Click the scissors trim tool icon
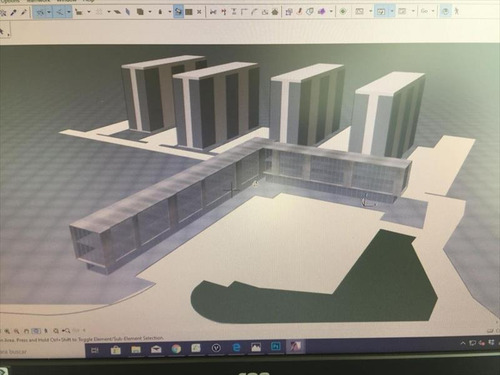The image size is (500, 375). coord(213,12)
